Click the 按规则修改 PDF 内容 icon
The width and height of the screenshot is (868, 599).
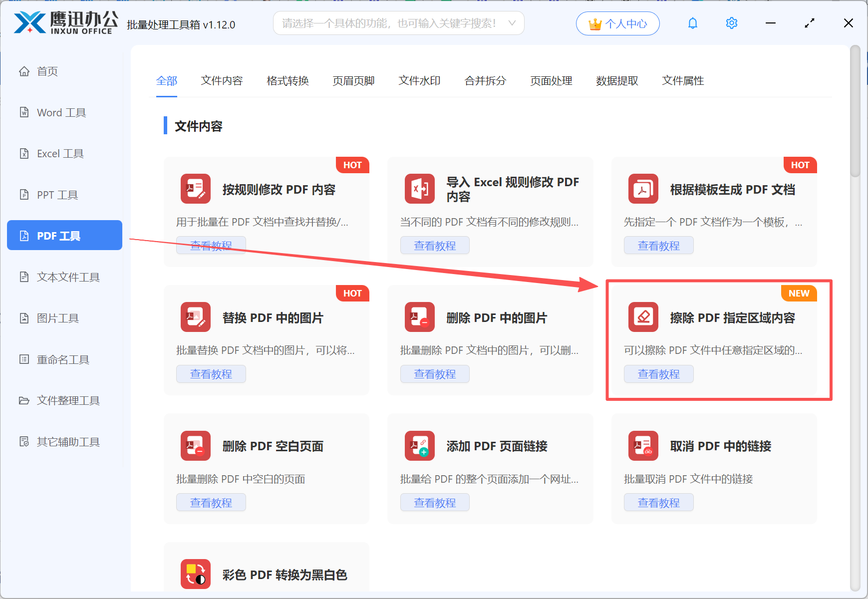[196, 189]
